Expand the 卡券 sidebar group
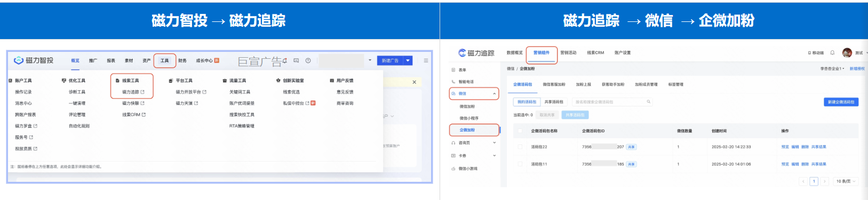This screenshot has width=868, height=200. pos(495,156)
